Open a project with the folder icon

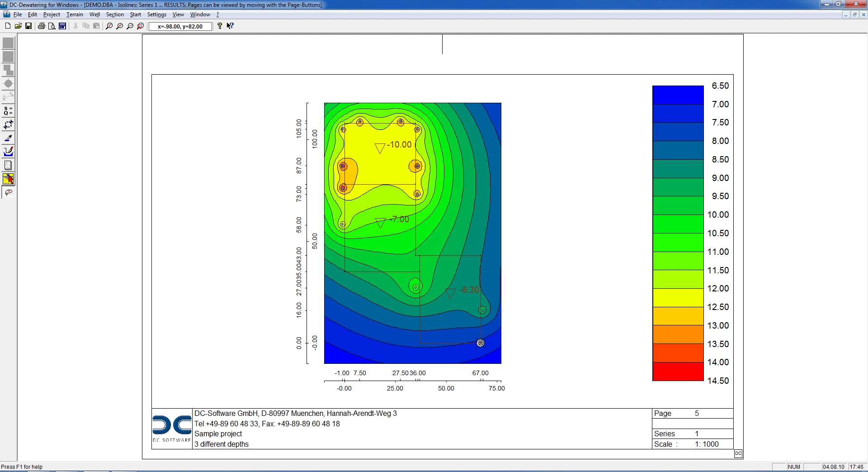point(18,26)
